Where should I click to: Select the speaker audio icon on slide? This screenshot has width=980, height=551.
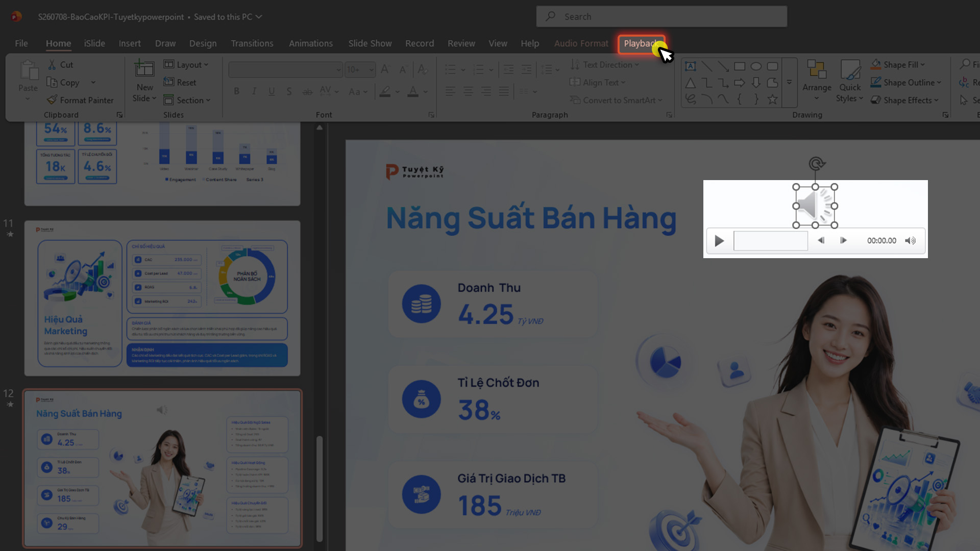click(x=815, y=206)
